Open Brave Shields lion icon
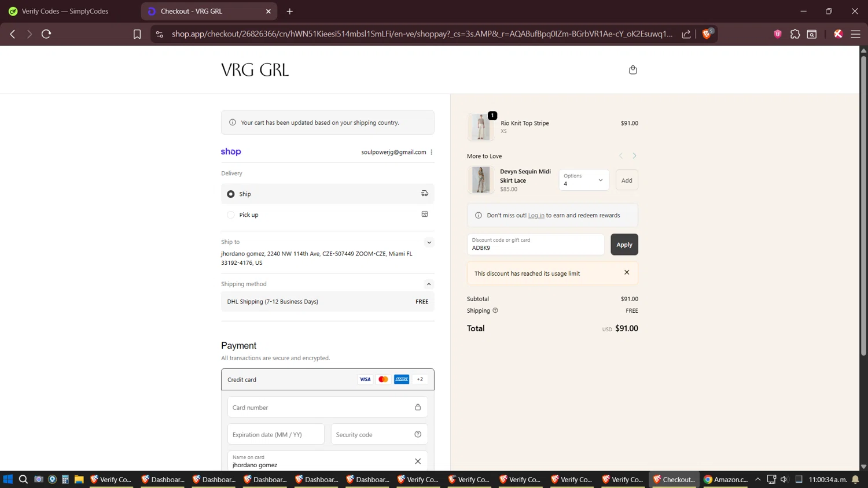The width and height of the screenshot is (868, 488). 707,34
